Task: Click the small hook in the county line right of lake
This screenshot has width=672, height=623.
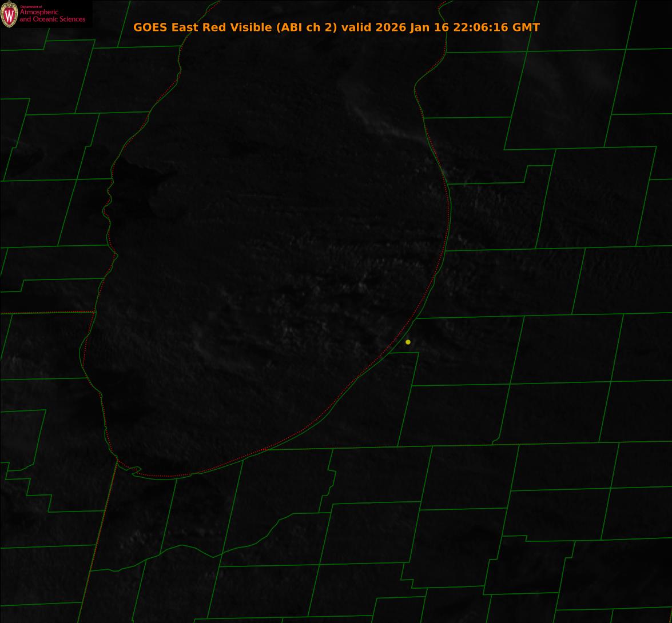Action: (495, 441)
